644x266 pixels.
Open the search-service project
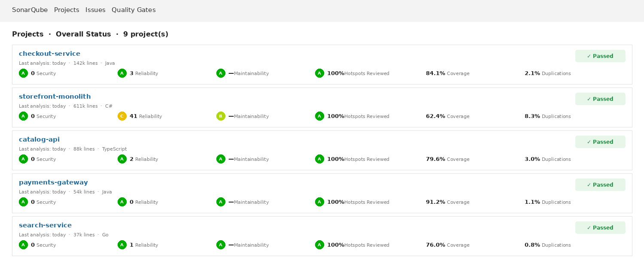[x=45, y=225]
